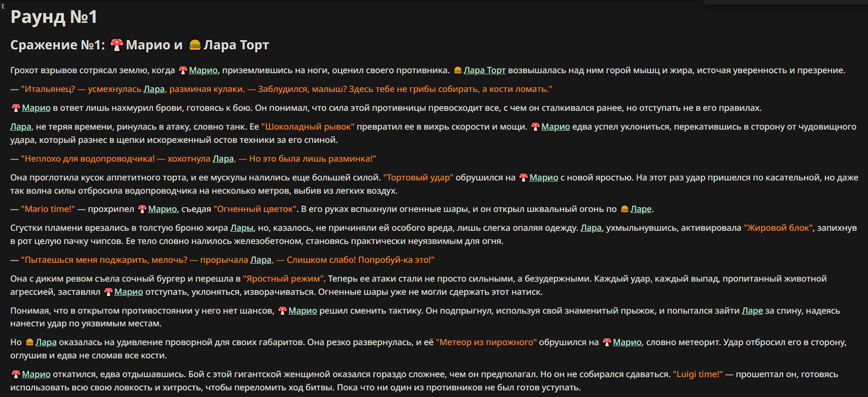Click mushroom icon before 'Марио, словно метеорит'
This screenshot has height=397, width=868.
607,342
